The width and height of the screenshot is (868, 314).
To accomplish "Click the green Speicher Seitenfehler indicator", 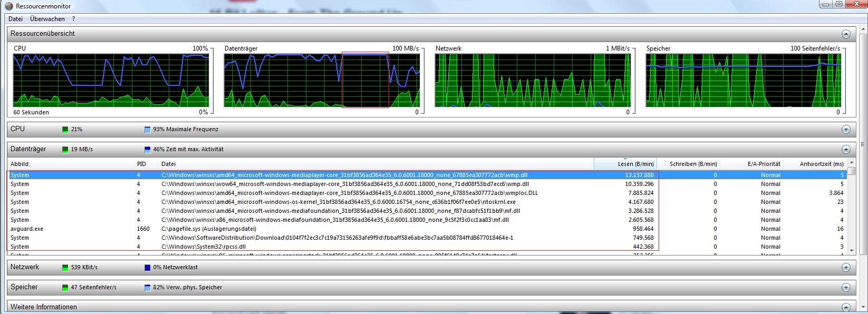I will coord(65,287).
